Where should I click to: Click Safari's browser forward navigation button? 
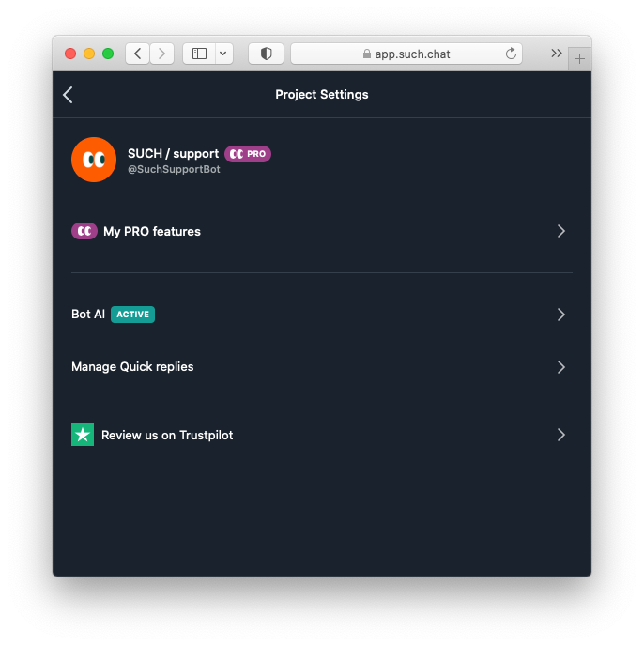click(161, 54)
